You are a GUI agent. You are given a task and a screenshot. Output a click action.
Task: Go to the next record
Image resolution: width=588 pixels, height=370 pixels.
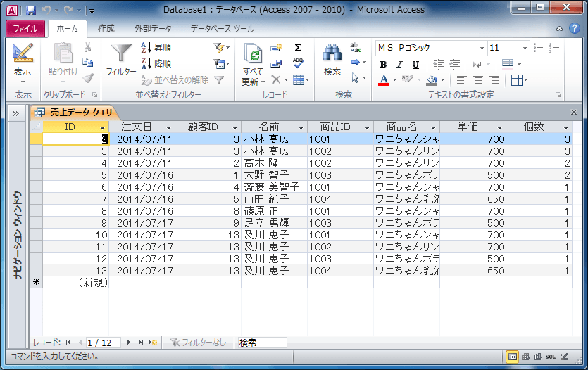129,343
